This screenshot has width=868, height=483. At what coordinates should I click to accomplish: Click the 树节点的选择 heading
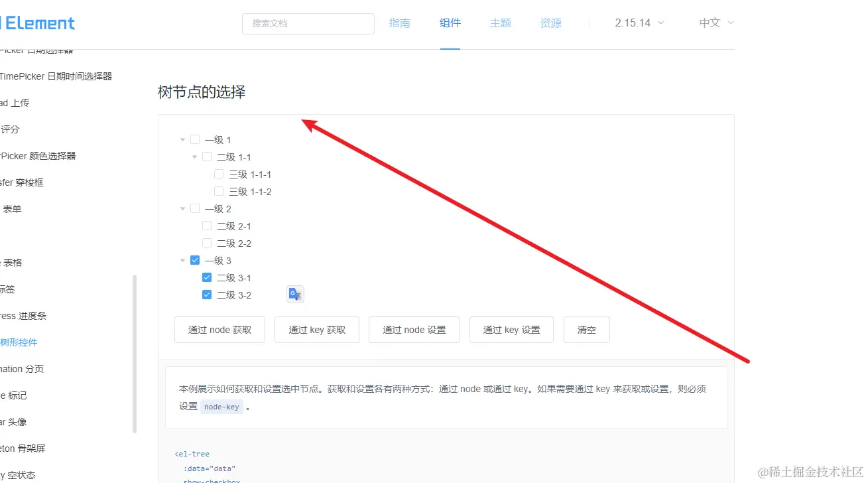tap(202, 92)
